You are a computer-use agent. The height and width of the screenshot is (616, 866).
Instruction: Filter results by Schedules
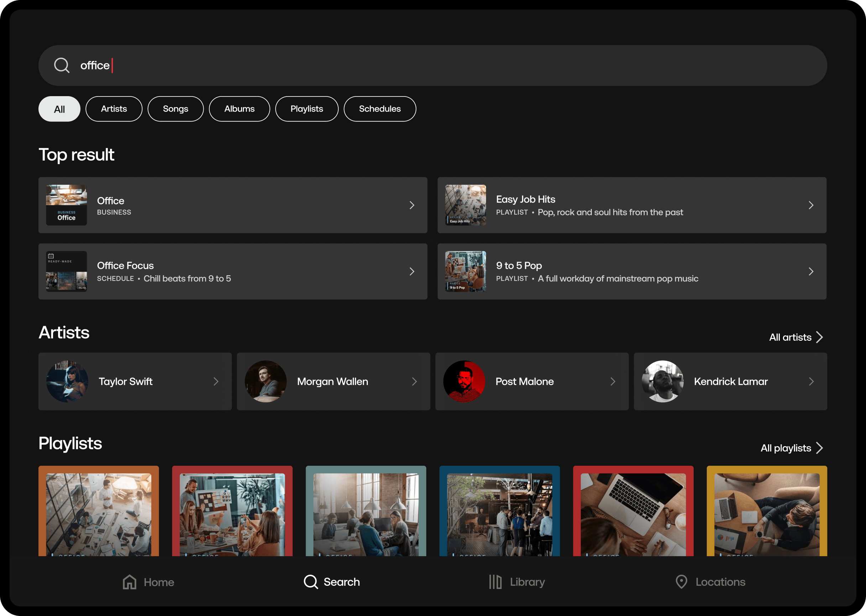click(380, 109)
